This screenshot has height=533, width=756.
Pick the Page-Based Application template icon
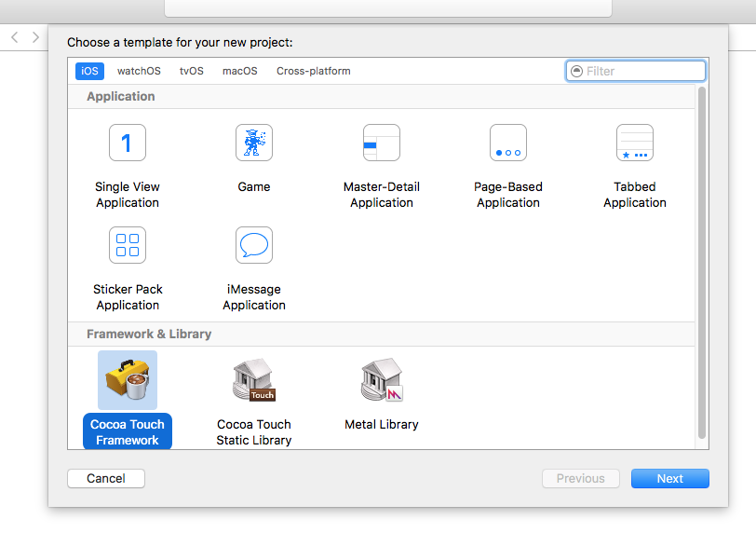[508, 143]
